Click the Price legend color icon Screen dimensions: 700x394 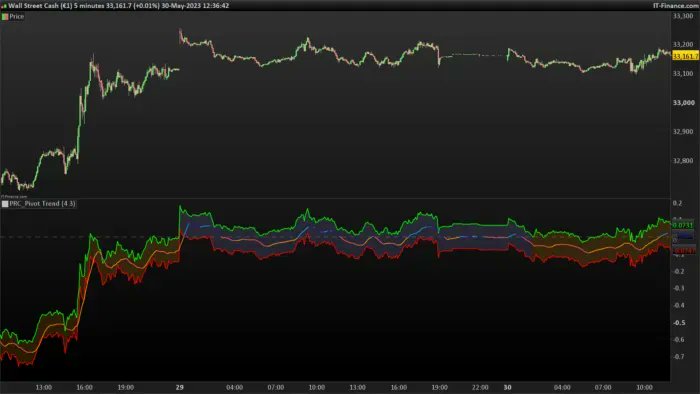pos(5,17)
